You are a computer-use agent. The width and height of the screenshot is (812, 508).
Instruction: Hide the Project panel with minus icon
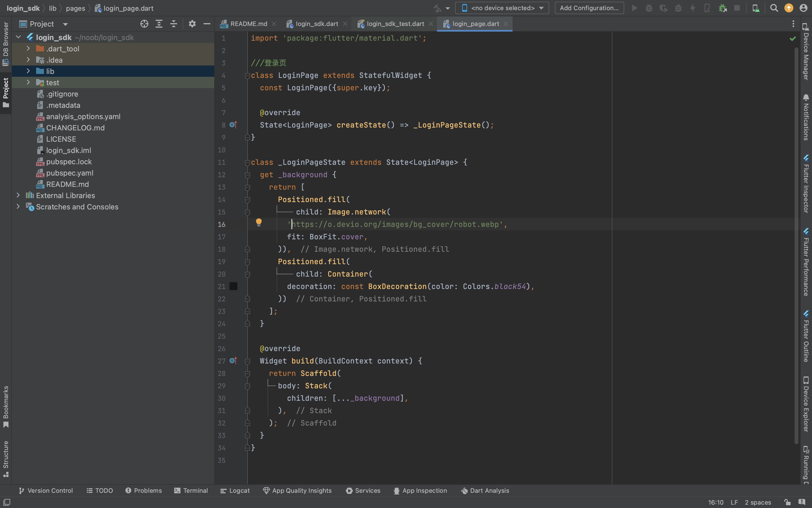[x=207, y=24]
